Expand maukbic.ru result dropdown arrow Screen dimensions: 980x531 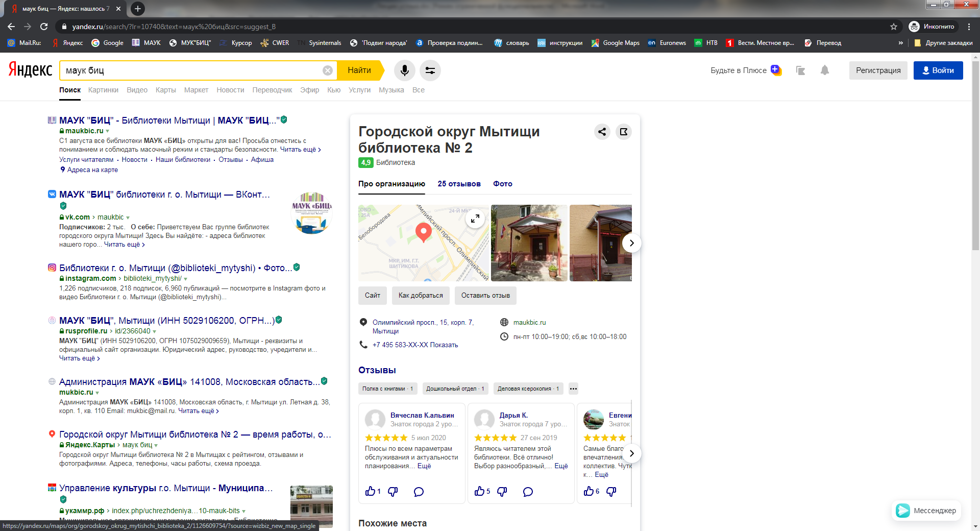tap(107, 131)
